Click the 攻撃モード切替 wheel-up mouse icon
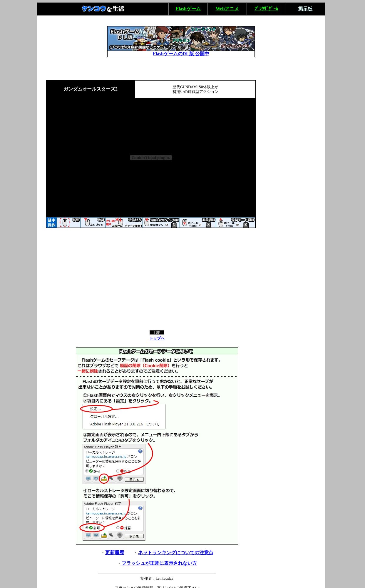This screenshot has width=365, height=588. click(x=221, y=223)
